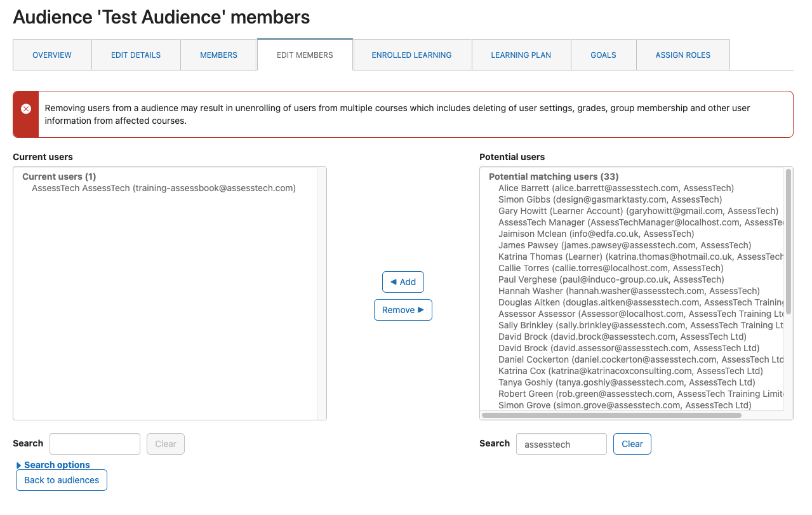Image resolution: width=812 pixels, height=515 pixels.
Task: Click the Remove button
Action: (403, 310)
